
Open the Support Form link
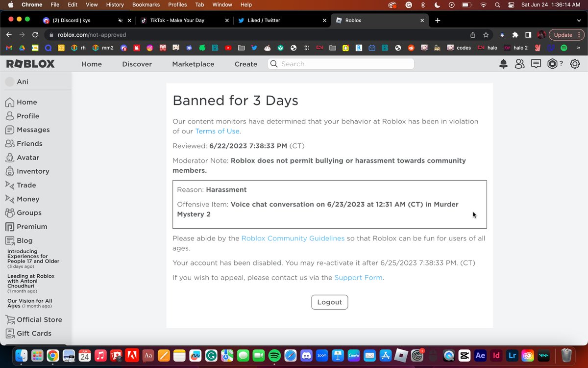point(358,278)
